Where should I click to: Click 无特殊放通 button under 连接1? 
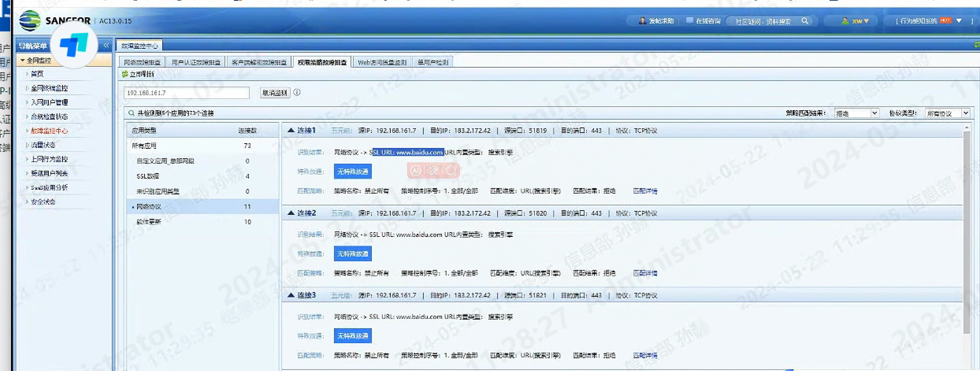(x=353, y=171)
